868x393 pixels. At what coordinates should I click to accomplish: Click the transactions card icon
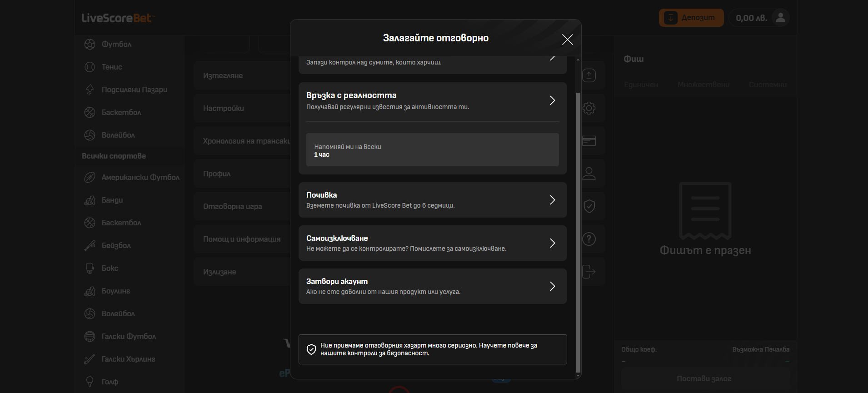coord(589,141)
